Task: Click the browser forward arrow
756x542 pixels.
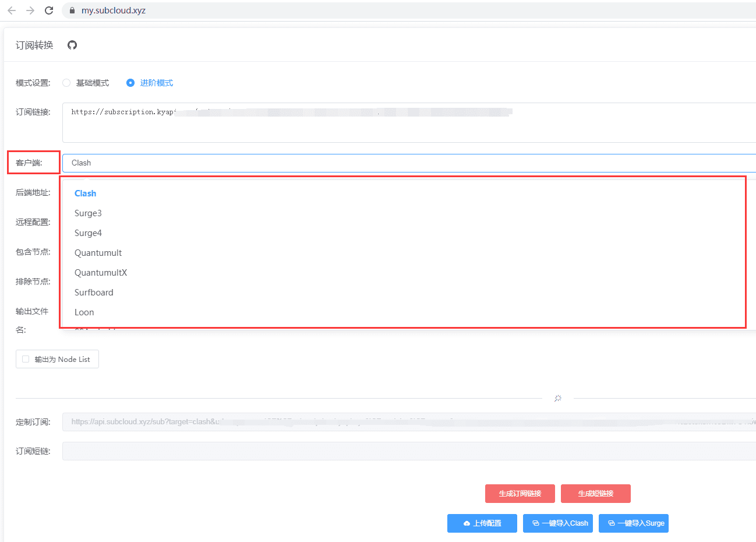Action: (x=30, y=10)
